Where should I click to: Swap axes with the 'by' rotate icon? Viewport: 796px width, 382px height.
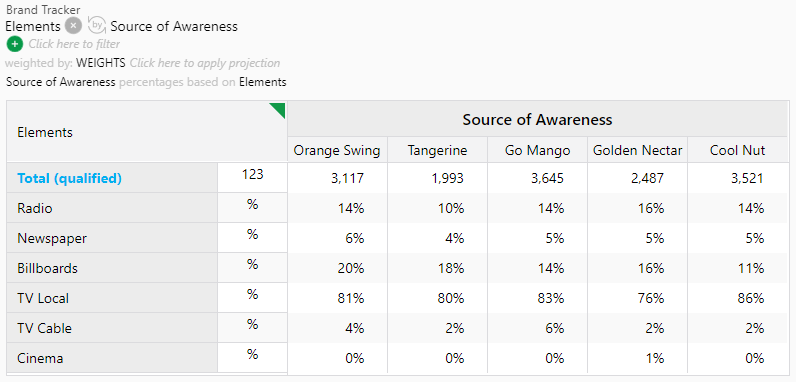coord(97,25)
